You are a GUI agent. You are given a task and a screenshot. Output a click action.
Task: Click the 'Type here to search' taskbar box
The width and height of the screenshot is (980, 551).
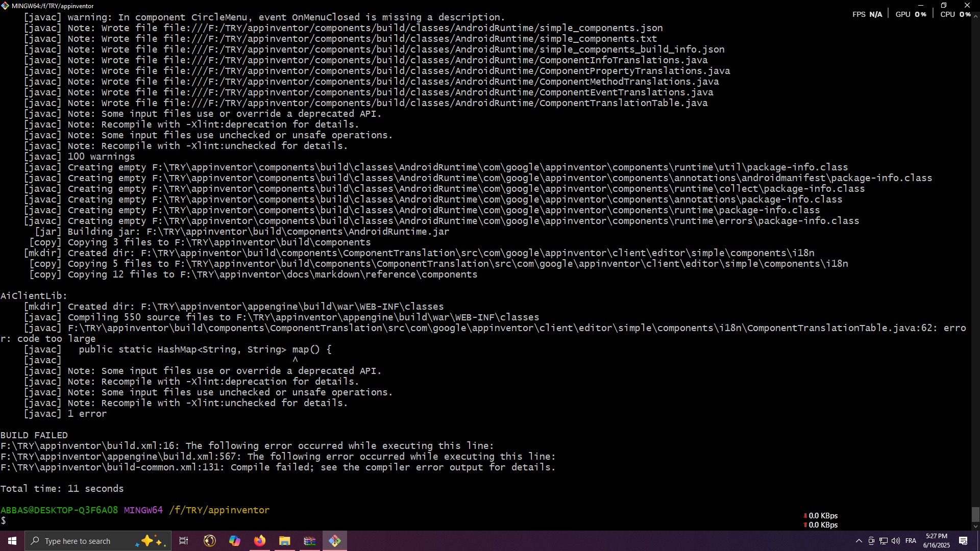point(97,541)
